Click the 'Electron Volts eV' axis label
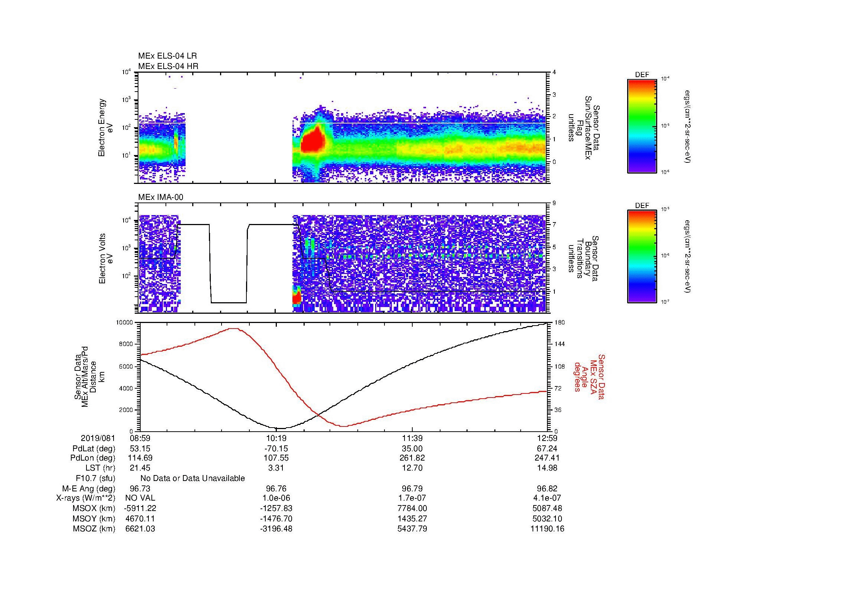Image resolution: width=868 pixels, height=613 pixels. [x=105, y=258]
